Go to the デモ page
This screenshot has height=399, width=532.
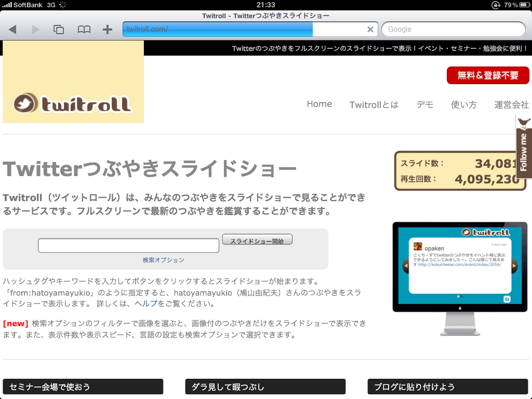point(424,104)
